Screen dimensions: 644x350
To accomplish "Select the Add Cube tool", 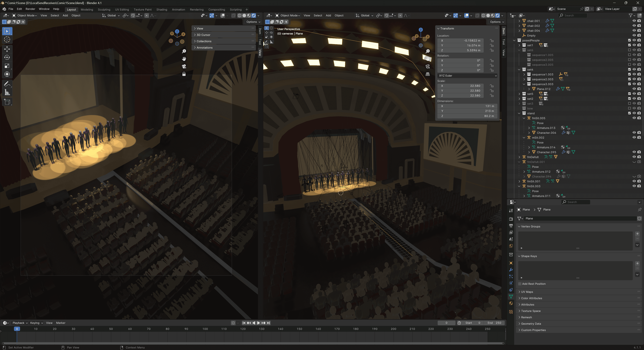I will pyautogui.click(x=7, y=102).
